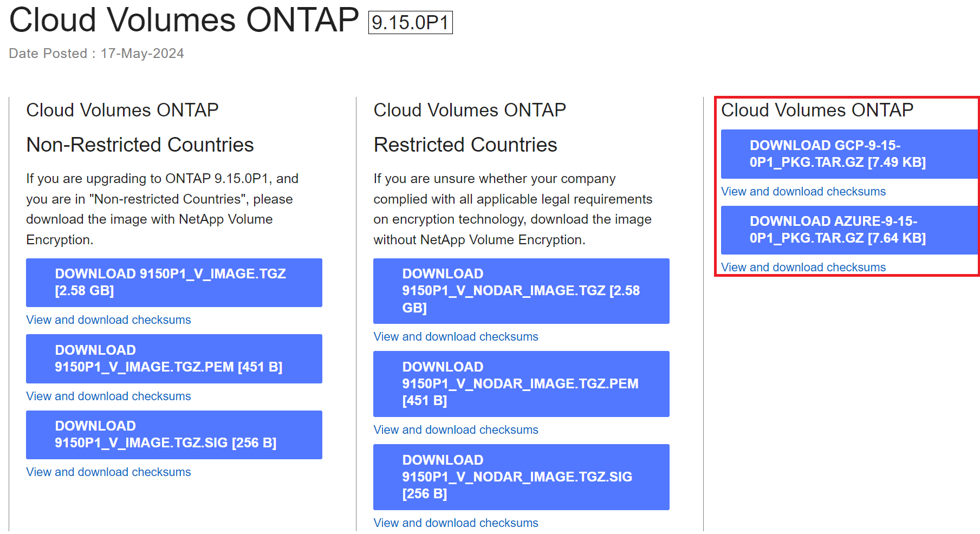Screen dimensions: 980x534
Task: Select the 9.15.0P1 version label
Action: coord(410,22)
